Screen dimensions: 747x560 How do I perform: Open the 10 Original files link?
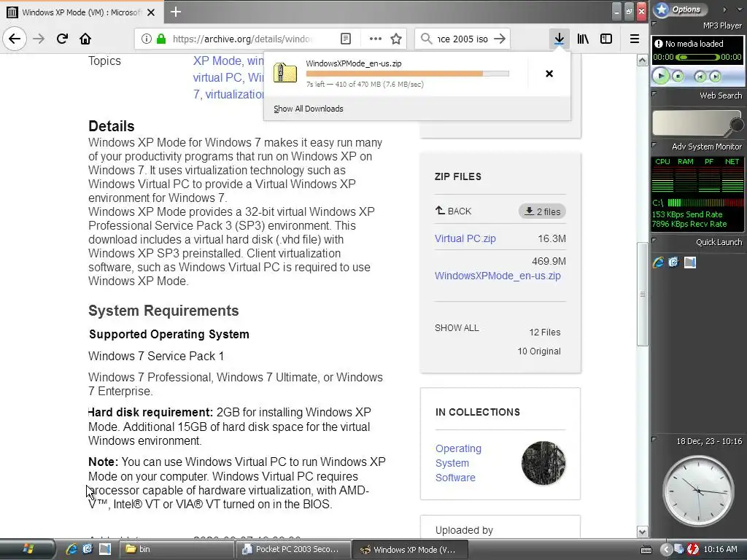pyautogui.click(x=539, y=351)
